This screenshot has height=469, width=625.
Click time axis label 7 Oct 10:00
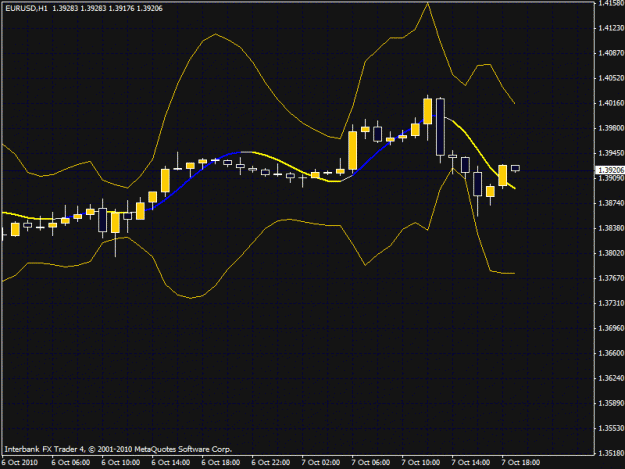pyautogui.click(x=421, y=463)
